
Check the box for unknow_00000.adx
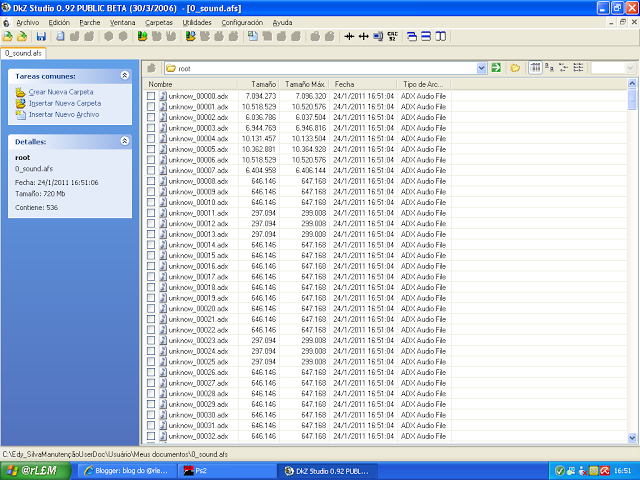[151, 96]
